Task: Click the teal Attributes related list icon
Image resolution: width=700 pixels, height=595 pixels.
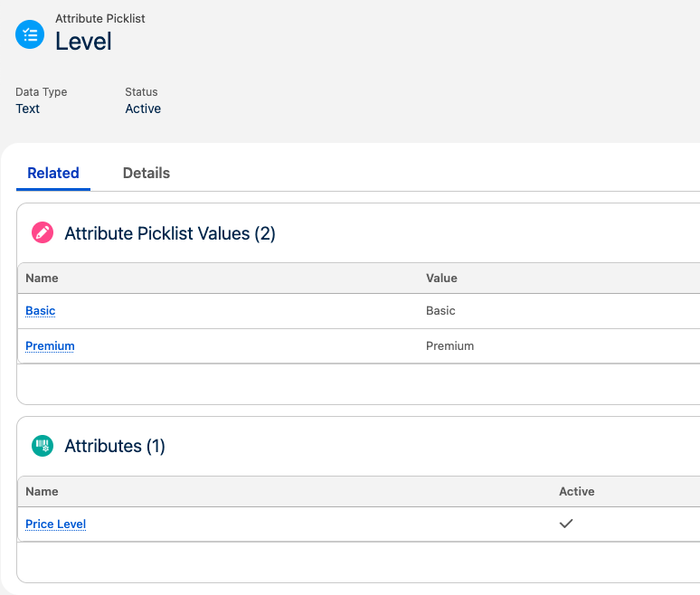Action: click(43, 446)
